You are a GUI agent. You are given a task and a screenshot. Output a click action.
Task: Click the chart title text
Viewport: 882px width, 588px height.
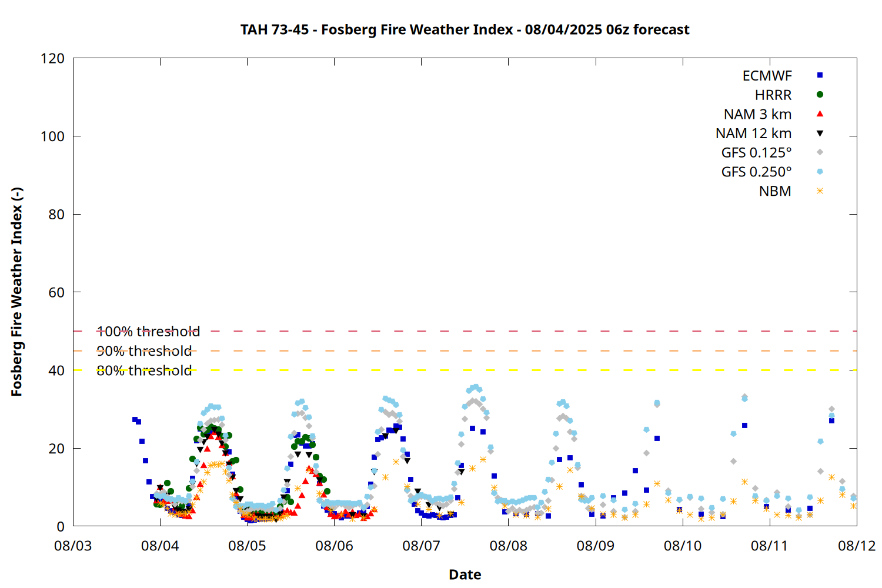coord(465,29)
